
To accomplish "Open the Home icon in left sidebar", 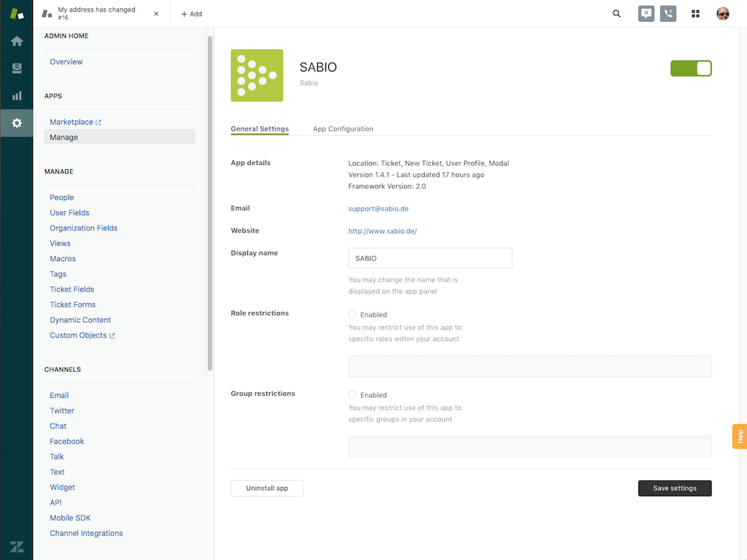I will 16,42.
